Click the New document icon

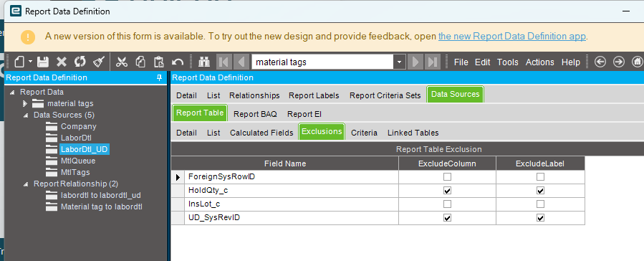(20, 62)
